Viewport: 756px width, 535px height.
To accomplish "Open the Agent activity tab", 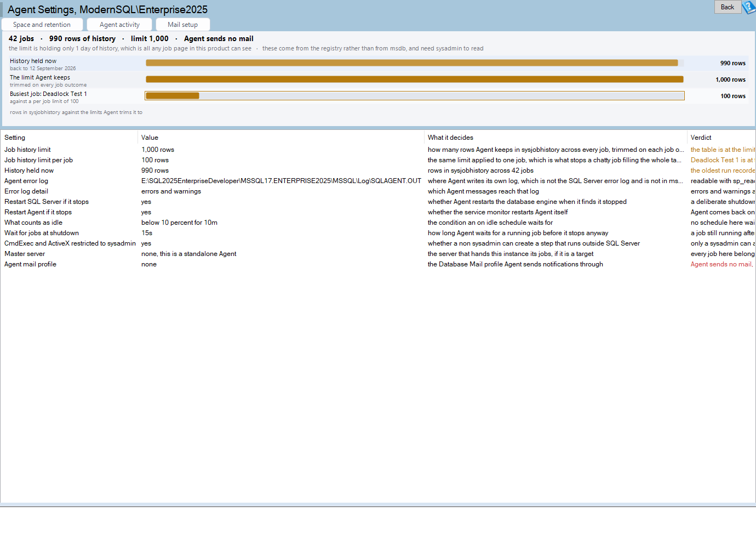I will tap(120, 25).
